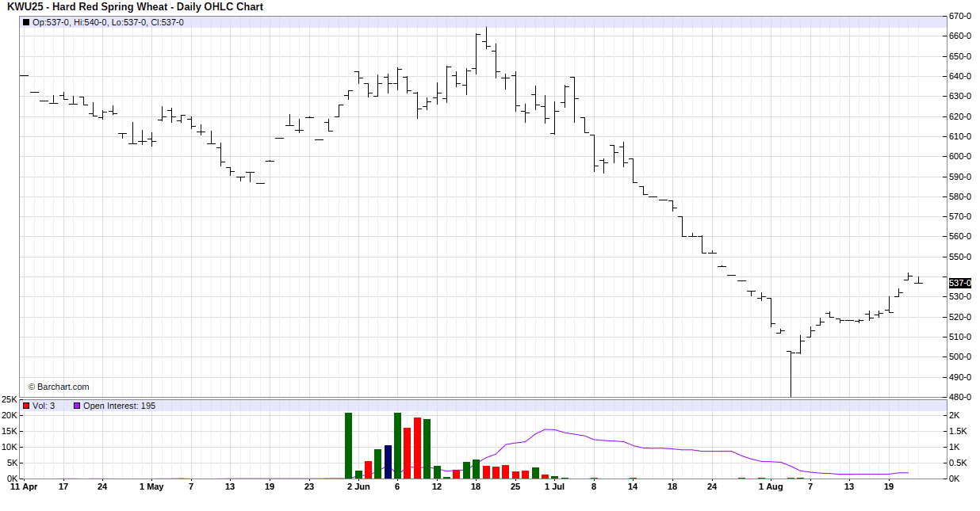The height and width of the screenshot is (511, 980).
Task: Click the '2 Jun' date label
Action: [x=358, y=487]
